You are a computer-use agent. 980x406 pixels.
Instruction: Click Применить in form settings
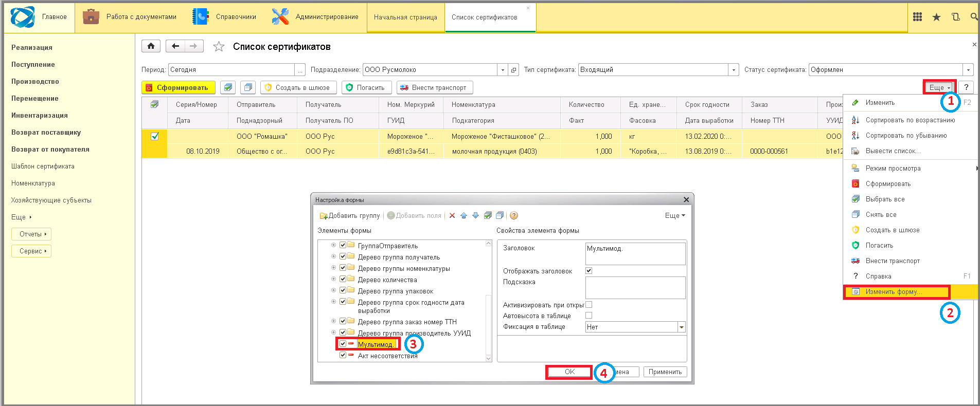point(665,372)
